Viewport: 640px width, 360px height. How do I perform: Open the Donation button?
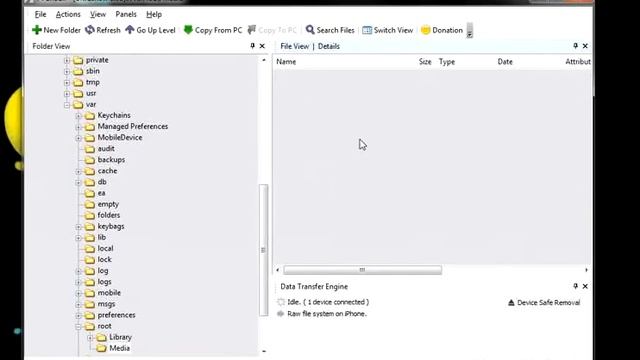[442, 30]
